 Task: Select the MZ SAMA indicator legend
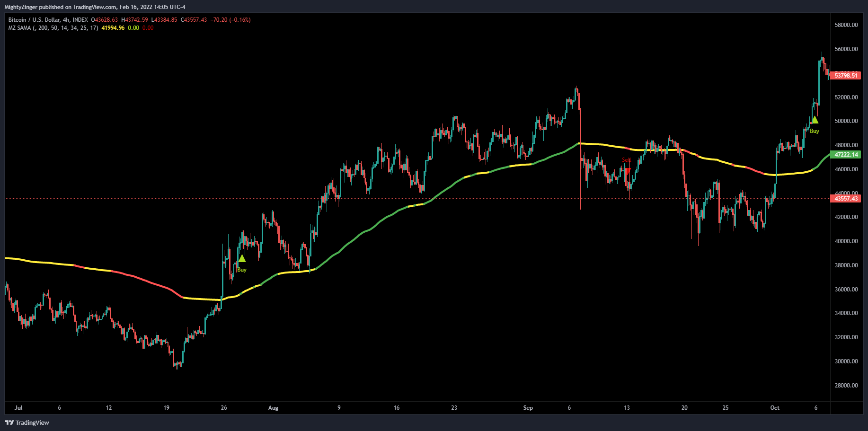tap(53, 28)
